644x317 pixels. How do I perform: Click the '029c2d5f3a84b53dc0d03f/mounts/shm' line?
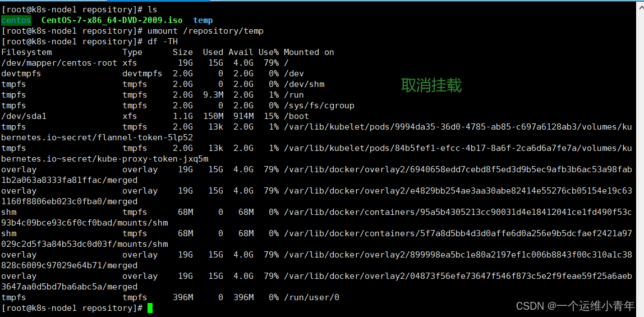(x=85, y=244)
